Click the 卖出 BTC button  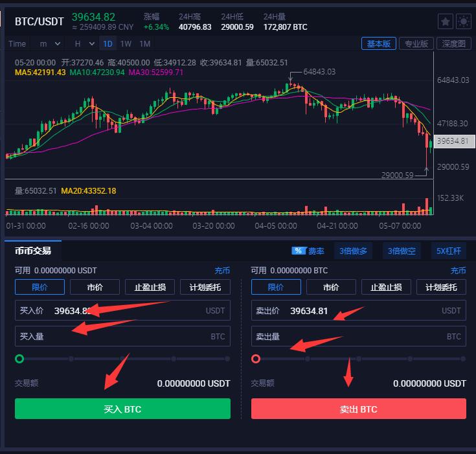[359, 409]
